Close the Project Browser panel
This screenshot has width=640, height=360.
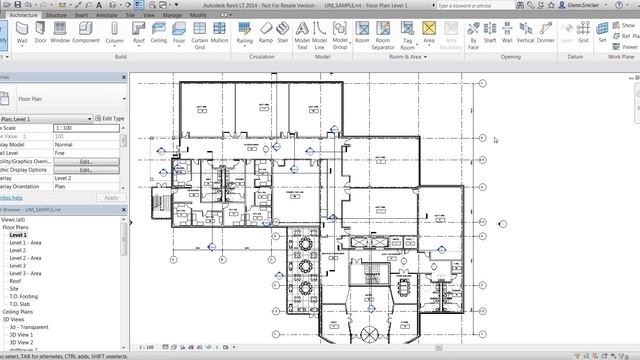pyautogui.click(x=124, y=209)
